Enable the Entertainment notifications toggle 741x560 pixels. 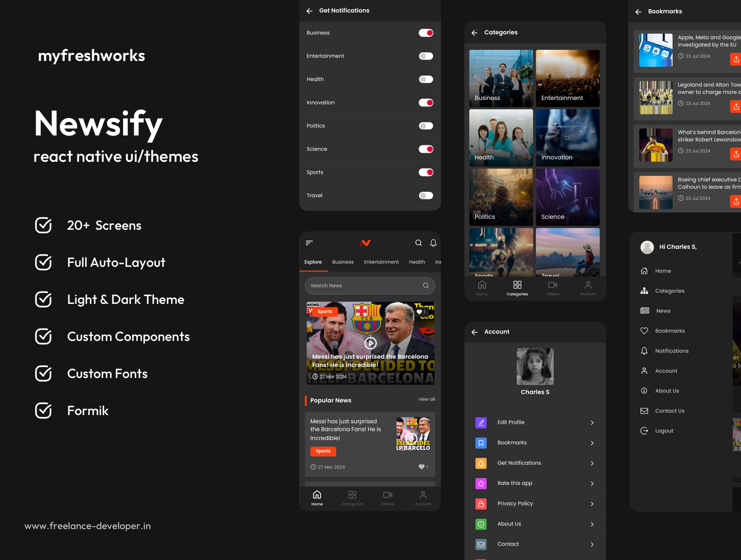coord(426,56)
